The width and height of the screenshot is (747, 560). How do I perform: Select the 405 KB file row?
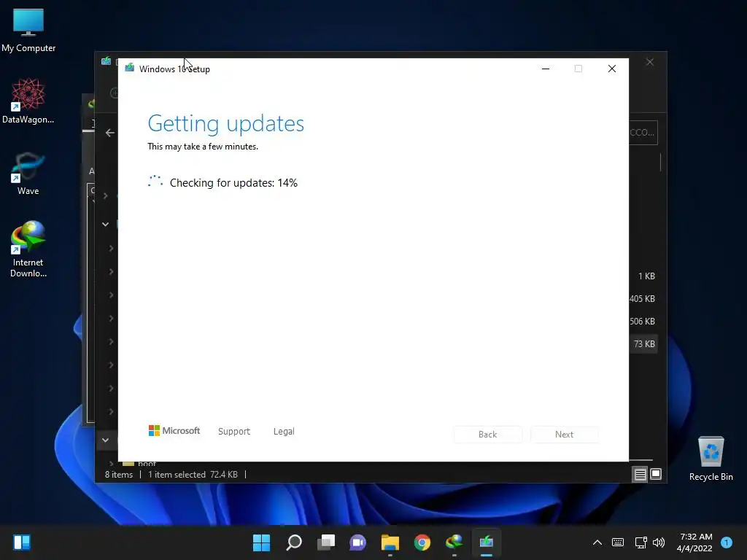(643, 299)
